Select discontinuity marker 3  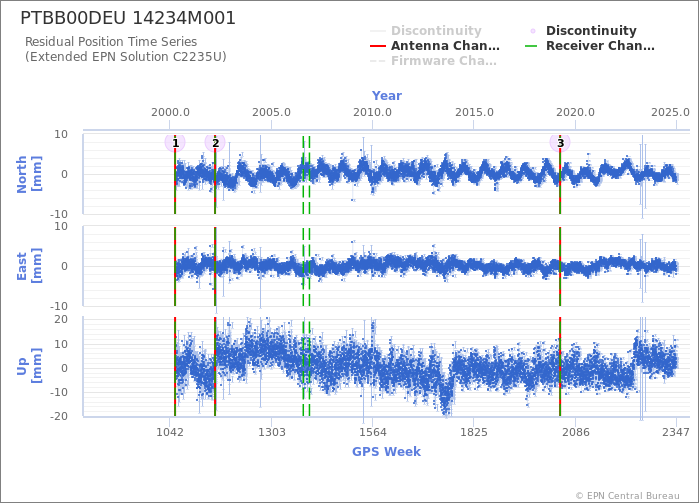point(560,143)
